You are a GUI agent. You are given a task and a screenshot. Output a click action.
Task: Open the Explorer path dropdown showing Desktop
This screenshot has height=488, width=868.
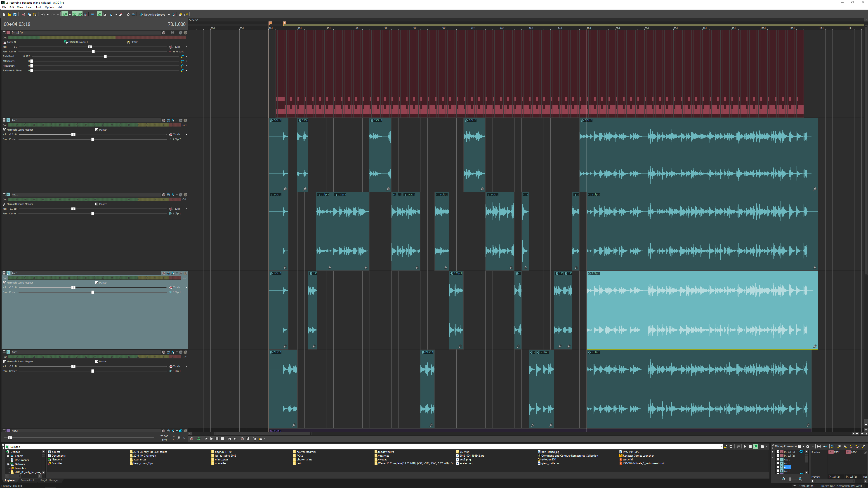tap(721, 447)
